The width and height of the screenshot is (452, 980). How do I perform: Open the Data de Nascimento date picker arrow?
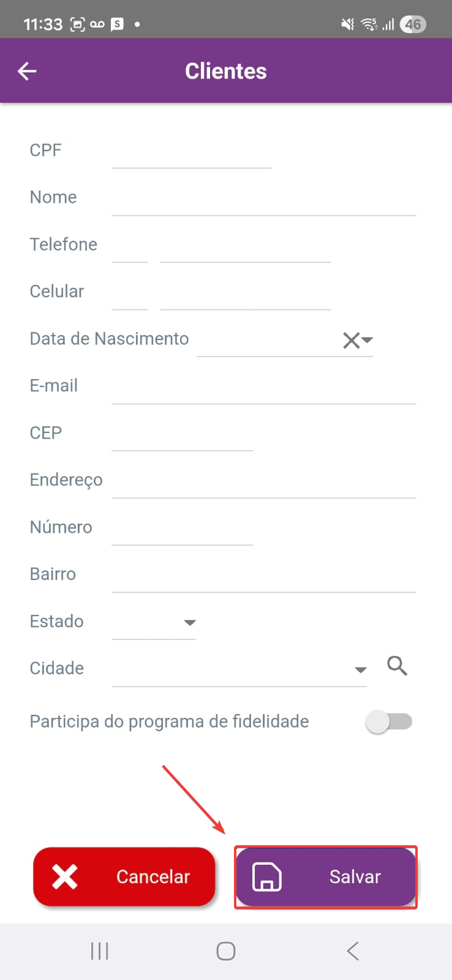pos(367,339)
